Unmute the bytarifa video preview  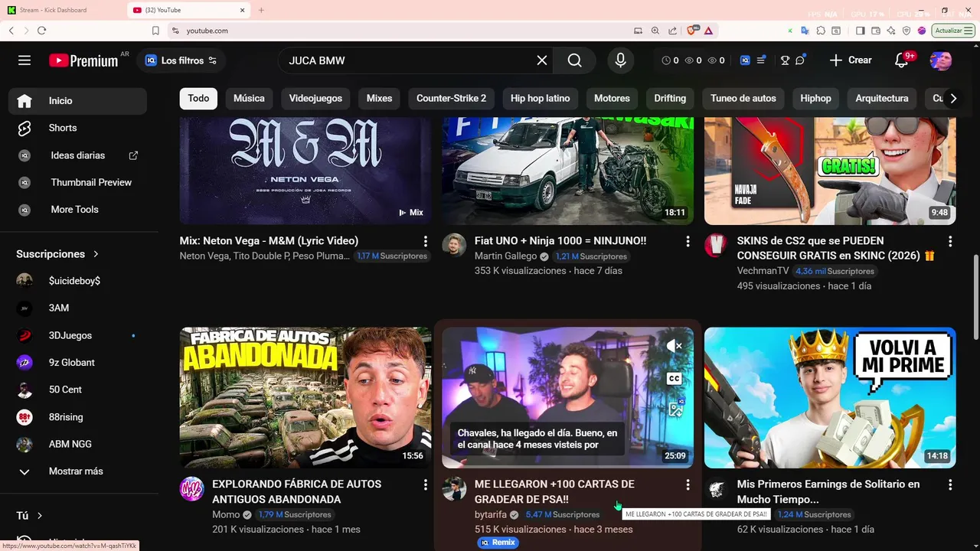pos(674,346)
